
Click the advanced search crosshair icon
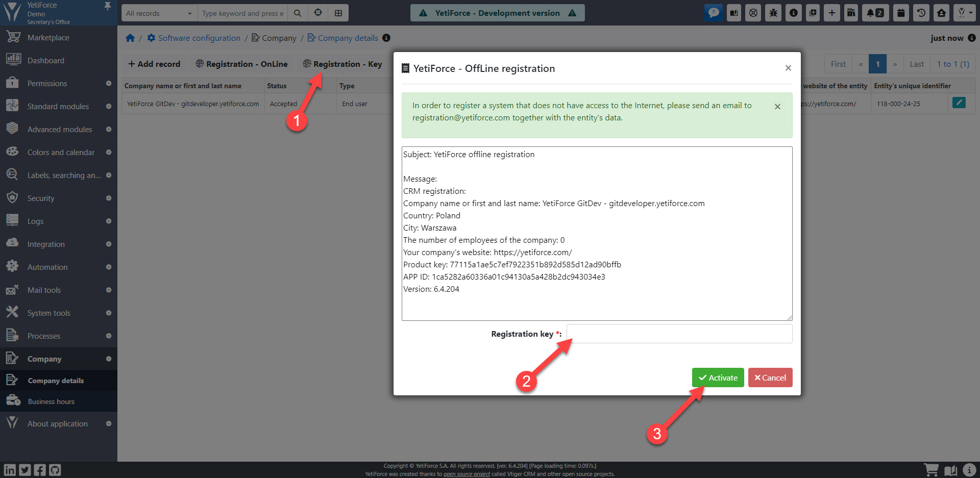[x=318, y=13]
